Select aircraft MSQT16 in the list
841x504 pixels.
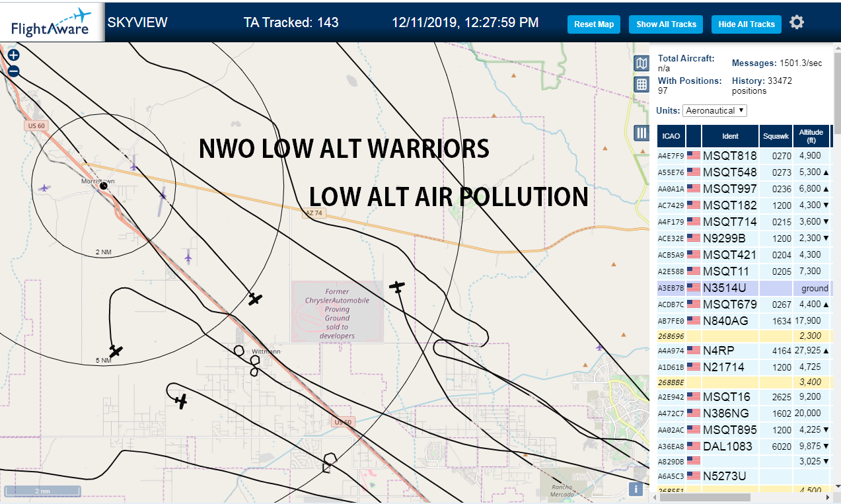click(744, 397)
